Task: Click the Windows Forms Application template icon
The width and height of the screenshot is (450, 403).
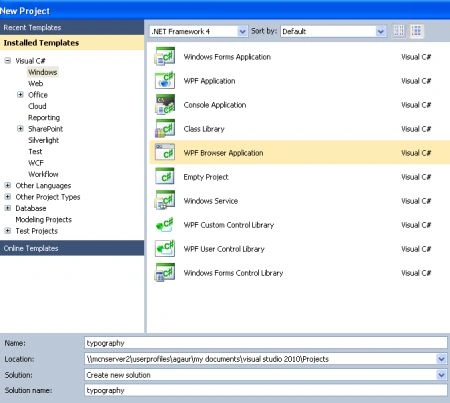Action: (165, 57)
